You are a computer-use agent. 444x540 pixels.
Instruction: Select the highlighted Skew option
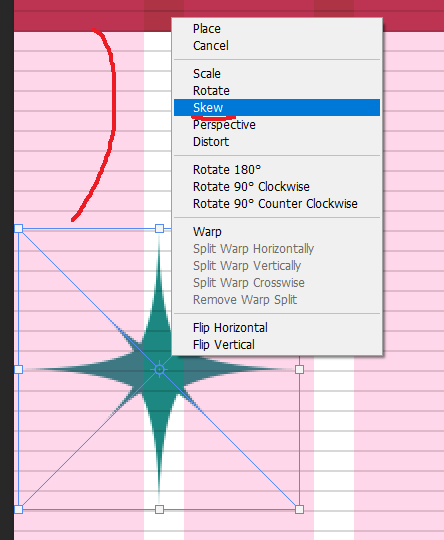click(x=277, y=108)
